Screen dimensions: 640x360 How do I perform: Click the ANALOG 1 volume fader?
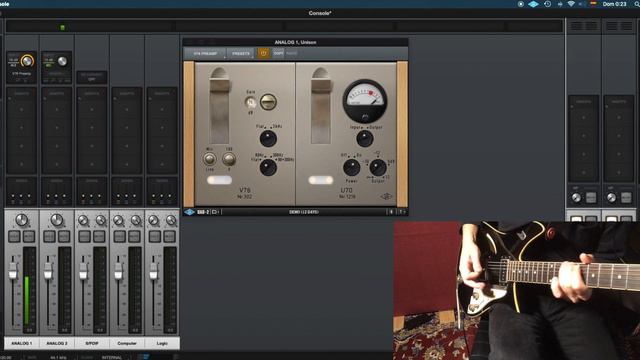click(13, 271)
